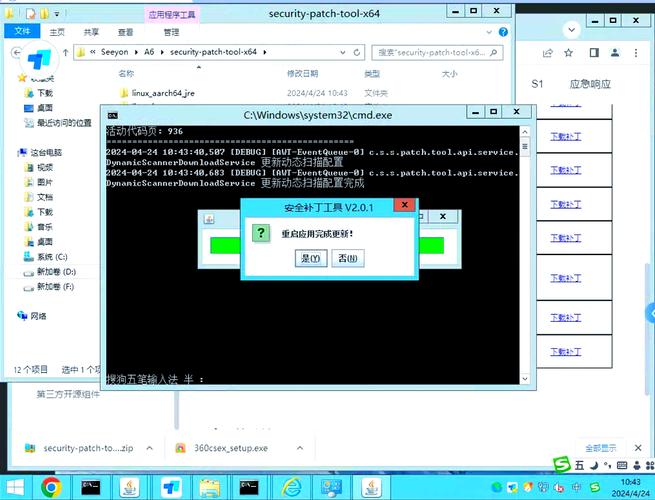This screenshot has height=500, width=655.
Task: Click 否(N) in the update dialog
Action: click(347, 258)
